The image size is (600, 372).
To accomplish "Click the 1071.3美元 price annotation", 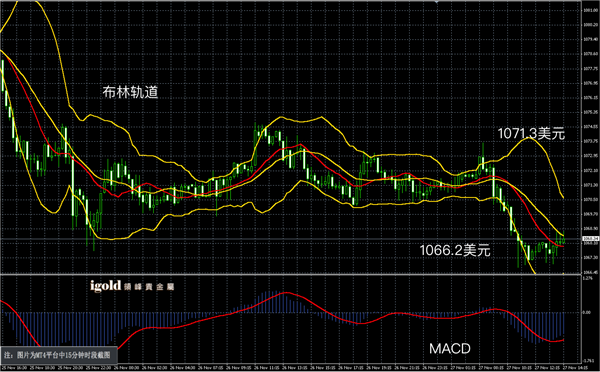I will coord(531,134).
